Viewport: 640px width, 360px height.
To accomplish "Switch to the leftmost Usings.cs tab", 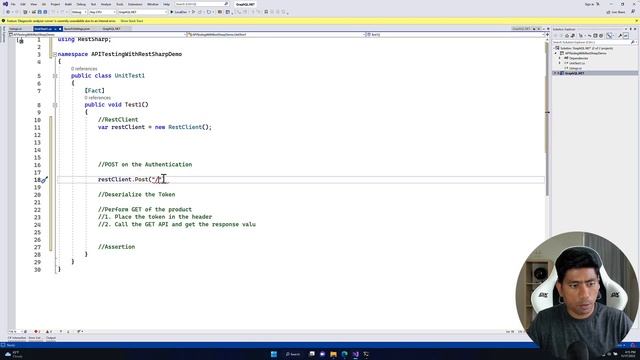I will [16, 29].
